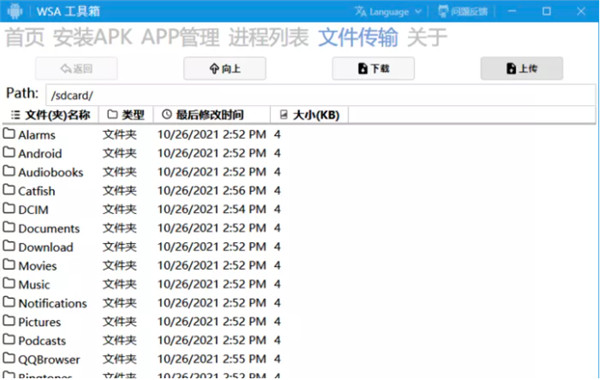This screenshot has width=600, height=380.
Task: Click the greyed 返回 back button
Action: point(76,68)
